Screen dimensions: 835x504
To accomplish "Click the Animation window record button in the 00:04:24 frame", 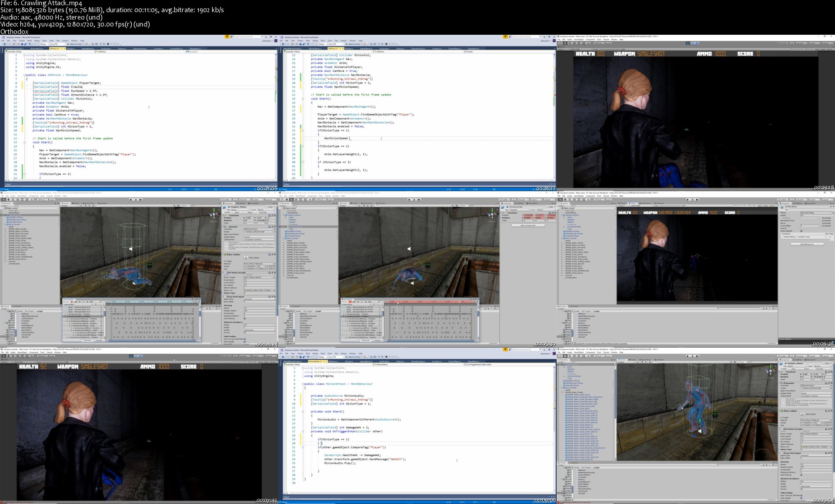I will tap(72, 302).
